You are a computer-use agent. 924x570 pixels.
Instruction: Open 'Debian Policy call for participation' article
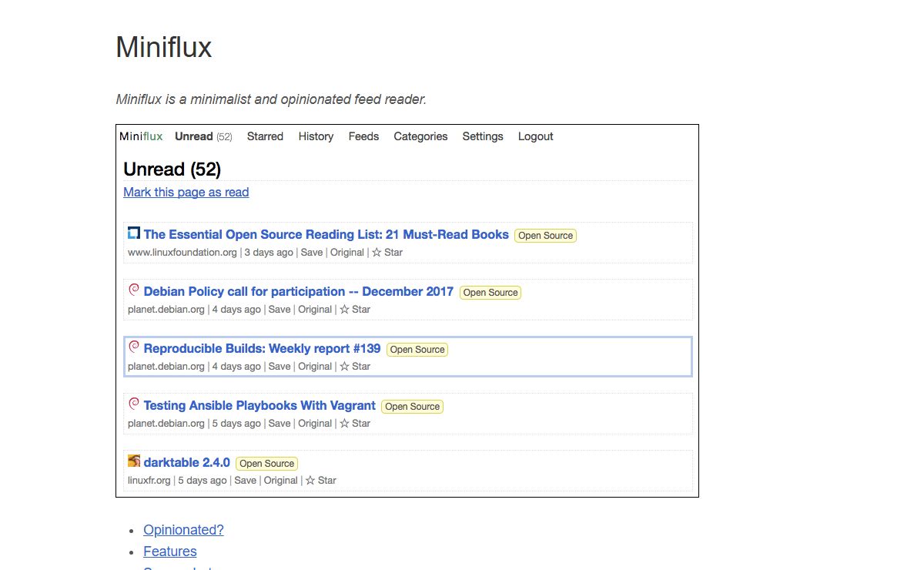(299, 291)
